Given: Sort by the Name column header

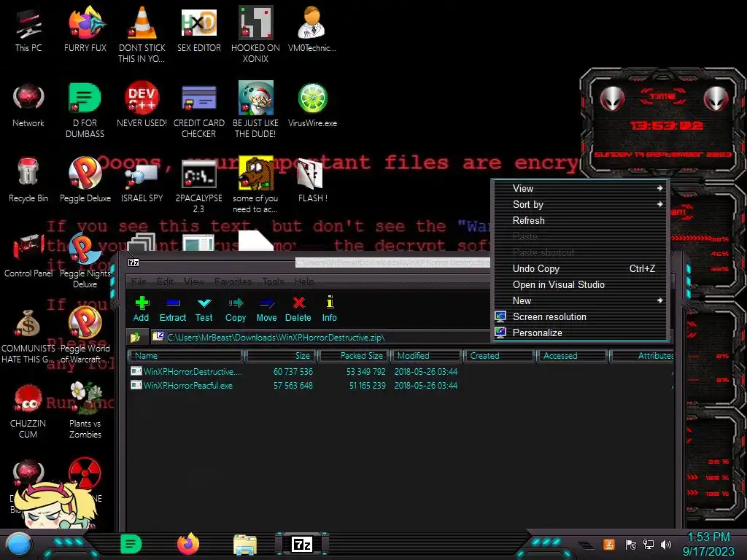Looking at the screenshot, I should [186, 356].
